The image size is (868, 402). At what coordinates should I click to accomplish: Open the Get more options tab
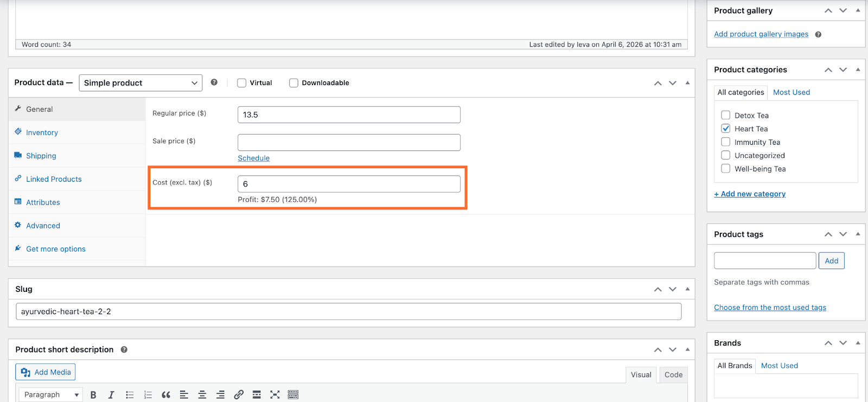pyautogui.click(x=77, y=249)
